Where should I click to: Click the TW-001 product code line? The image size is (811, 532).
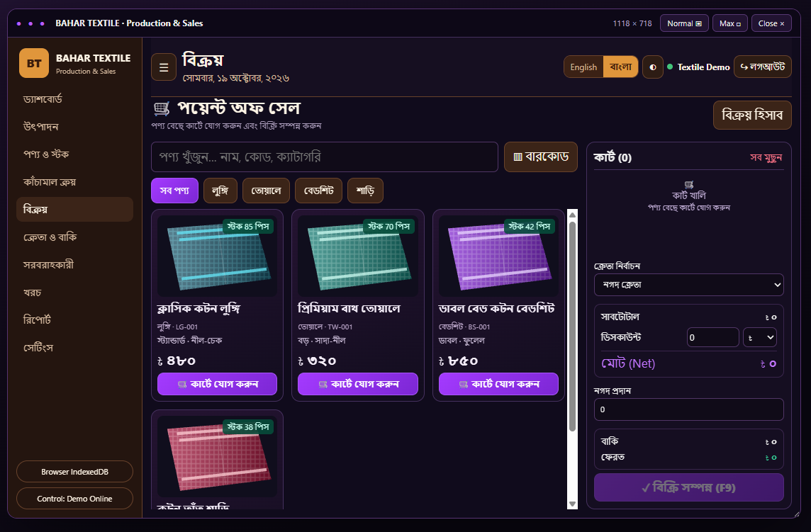(325, 327)
